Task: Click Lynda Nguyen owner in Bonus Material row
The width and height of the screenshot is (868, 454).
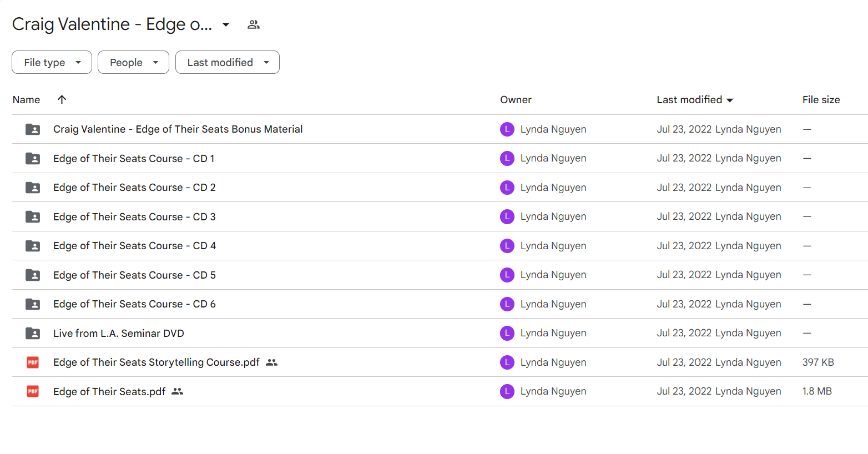Action: pos(553,129)
